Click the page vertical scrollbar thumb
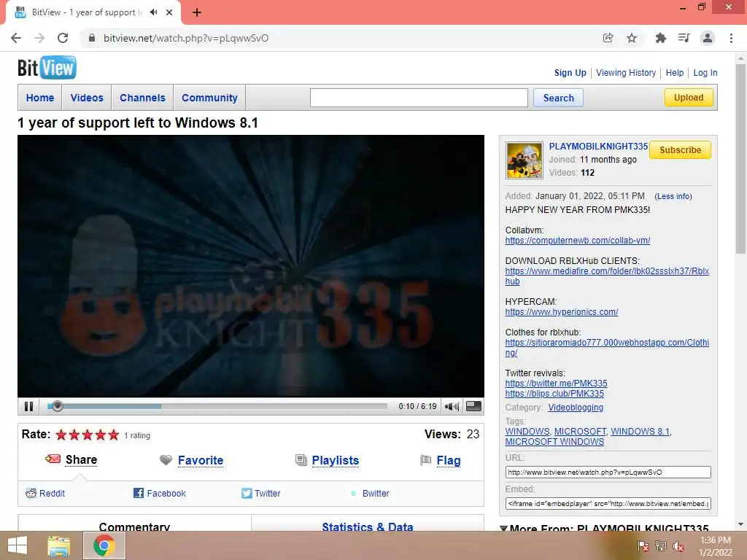 tap(740, 160)
